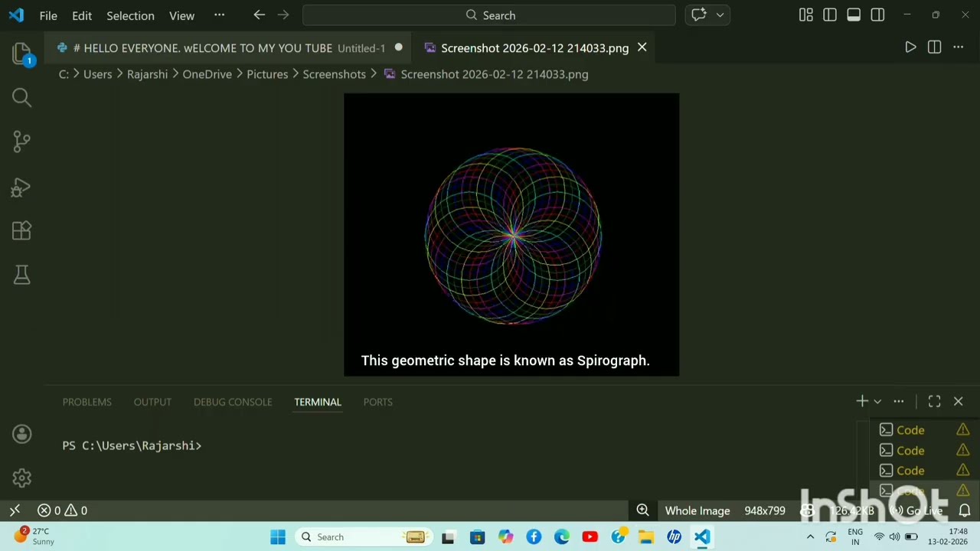
Task: Click the terminal prompt line
Action: pyautogui.click(x=132, y=445)
